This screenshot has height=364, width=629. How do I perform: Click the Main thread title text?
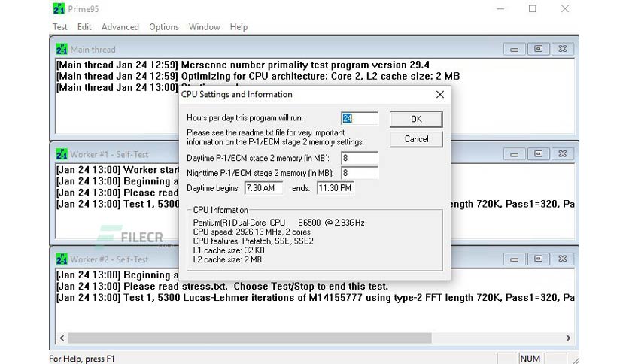click(x=93, y=50)
